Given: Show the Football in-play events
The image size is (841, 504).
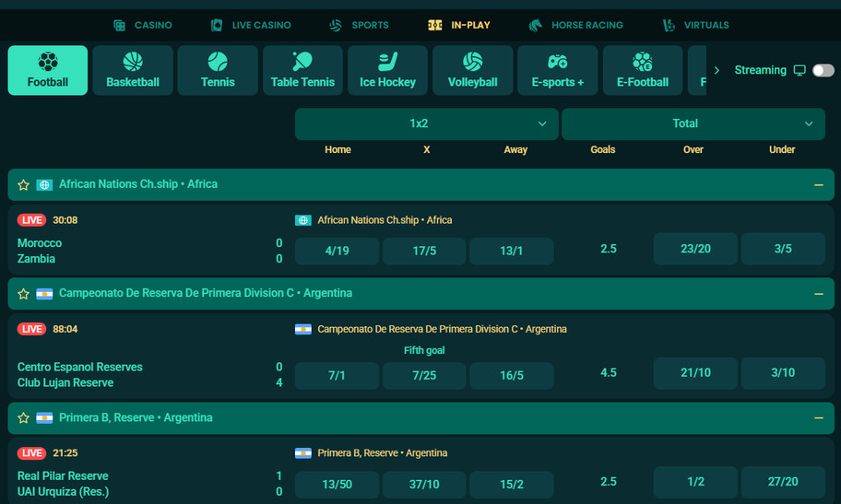Looking at the screenshot, I should coord(48,71).
